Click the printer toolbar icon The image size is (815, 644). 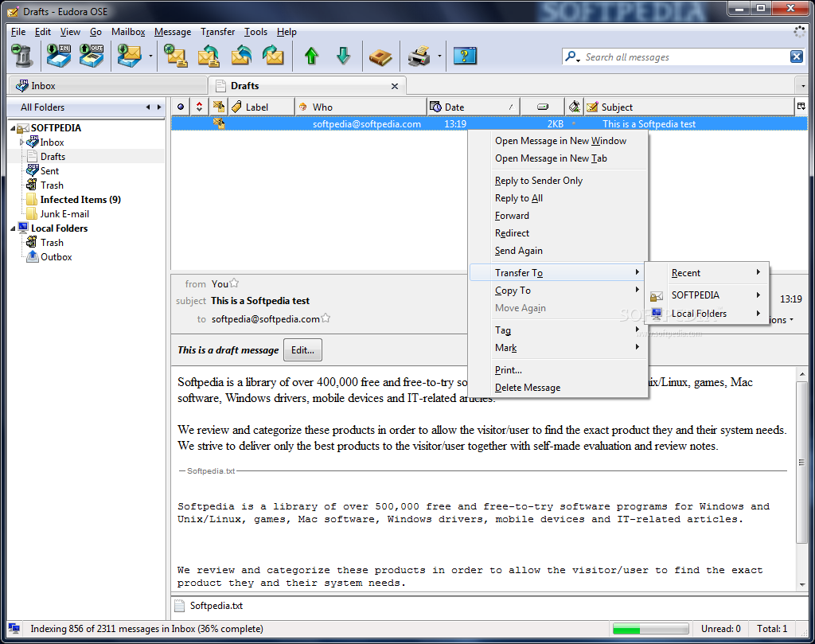[419, 57]
